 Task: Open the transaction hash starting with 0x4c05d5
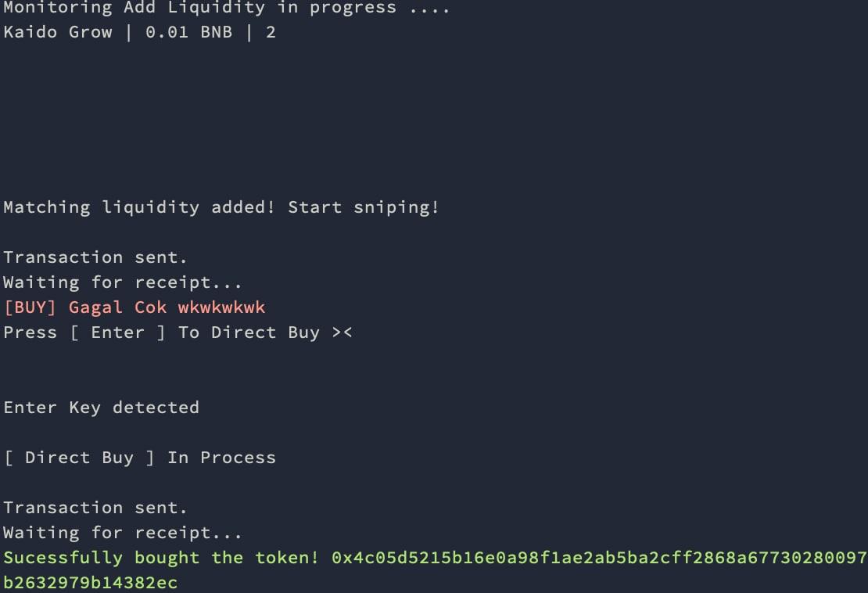pyautogui.click(x=599, y=558)
